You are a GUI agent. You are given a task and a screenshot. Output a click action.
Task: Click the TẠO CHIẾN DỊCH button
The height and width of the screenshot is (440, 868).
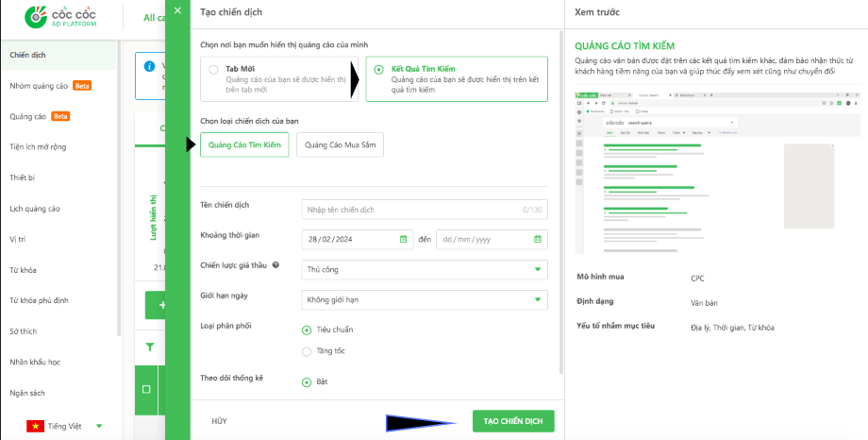[x=513, y=421]
